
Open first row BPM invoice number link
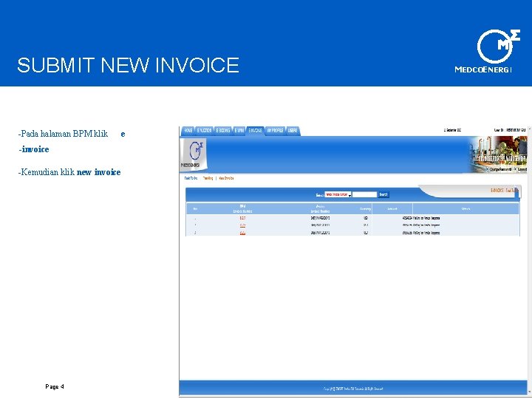coord(242,218)
